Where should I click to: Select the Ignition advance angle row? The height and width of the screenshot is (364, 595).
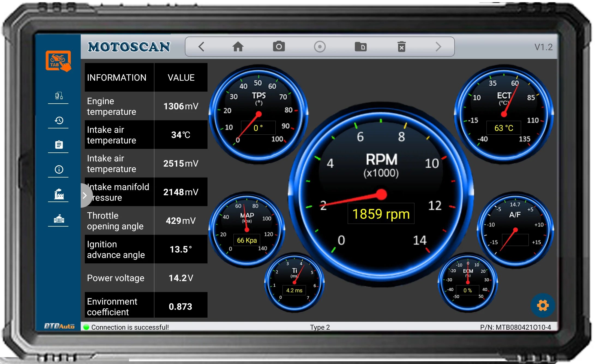pyautogui.click(x=146, y=249)
